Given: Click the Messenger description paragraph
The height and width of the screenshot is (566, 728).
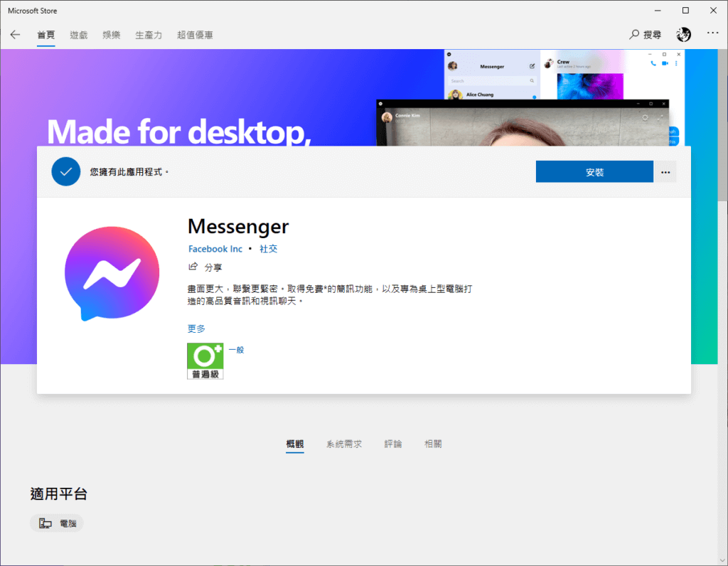Looking at the screenshot, I should (330, 295).
